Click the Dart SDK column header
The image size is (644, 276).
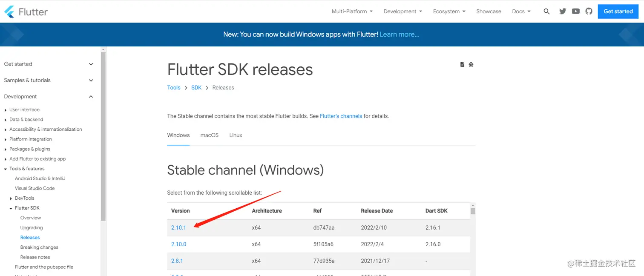click(436, 211)
